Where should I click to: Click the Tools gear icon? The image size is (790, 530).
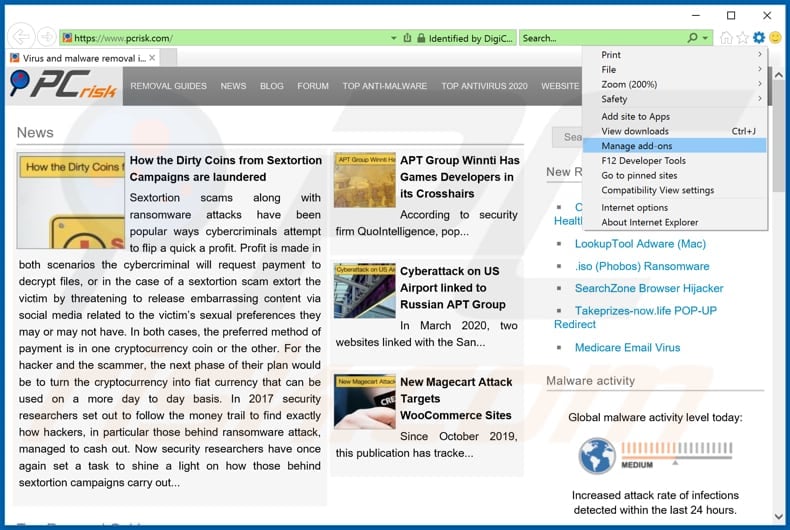[759, 37]
